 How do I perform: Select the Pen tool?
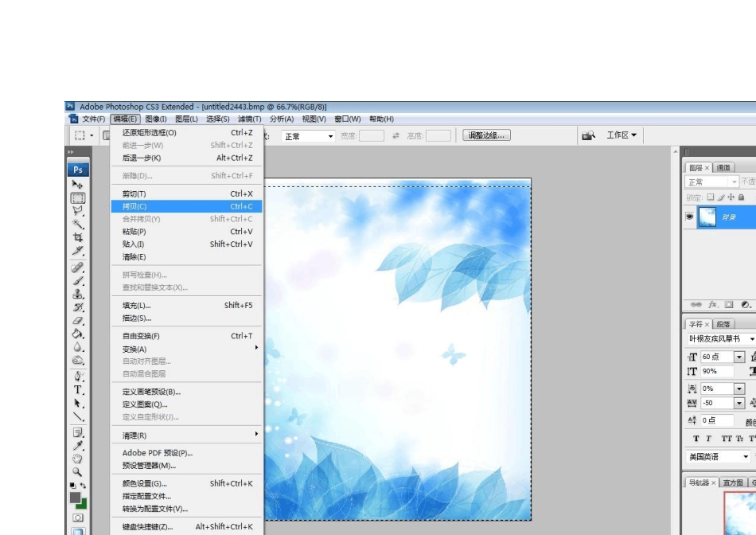point(78,377)
